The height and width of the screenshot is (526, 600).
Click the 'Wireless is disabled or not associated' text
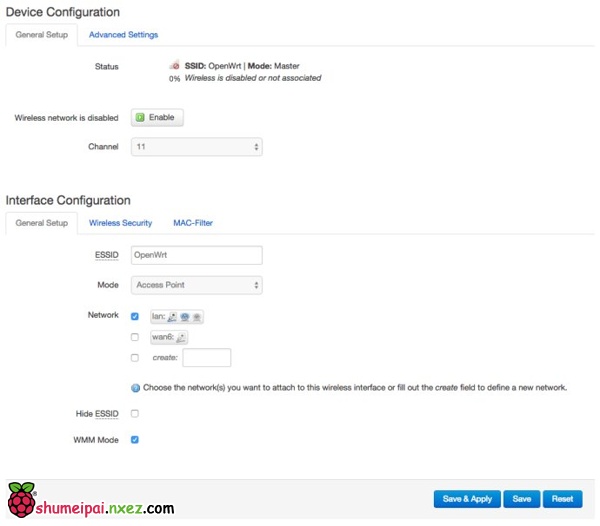(x=253, y=78)
